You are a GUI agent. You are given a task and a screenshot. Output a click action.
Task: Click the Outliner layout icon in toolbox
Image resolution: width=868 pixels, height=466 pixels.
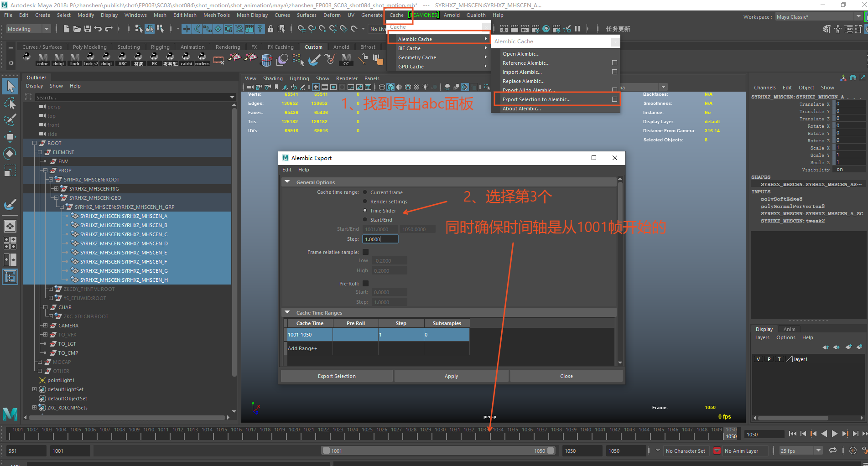point(10,277)
